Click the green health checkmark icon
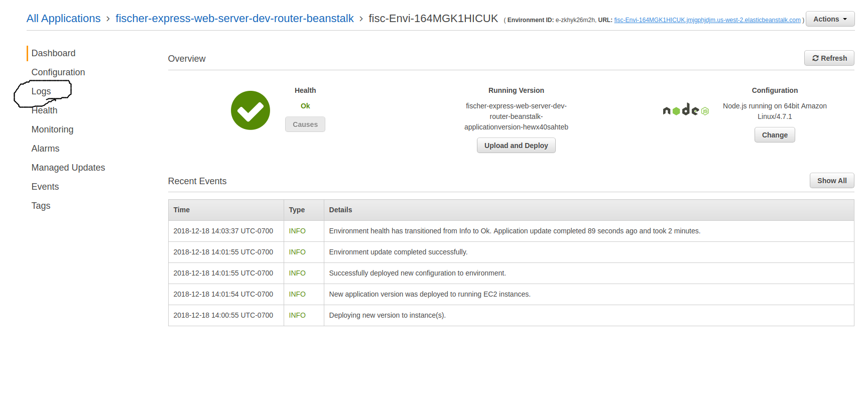The image size is (868, 406). [251, 110]
